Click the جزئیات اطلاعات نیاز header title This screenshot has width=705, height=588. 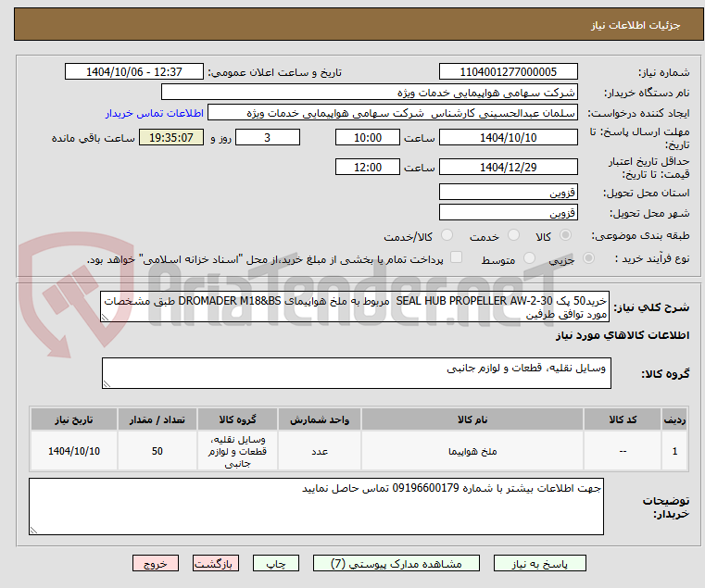point(636,25)
